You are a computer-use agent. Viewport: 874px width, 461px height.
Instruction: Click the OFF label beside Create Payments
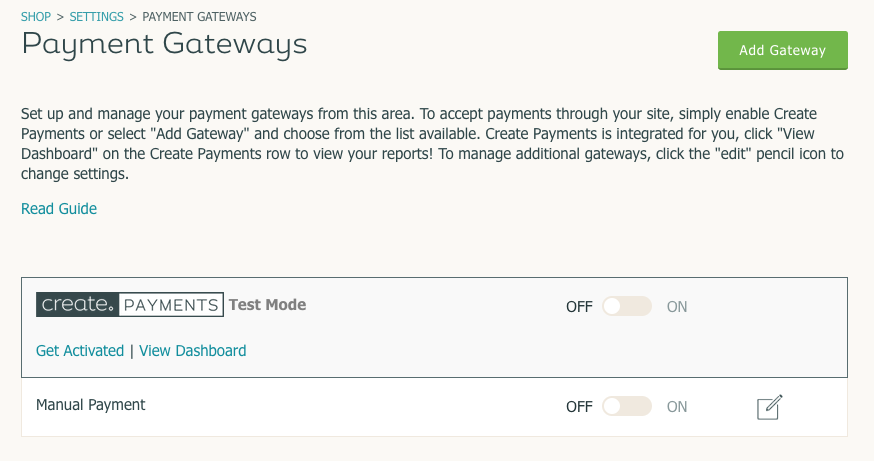[x=579, y=307]
